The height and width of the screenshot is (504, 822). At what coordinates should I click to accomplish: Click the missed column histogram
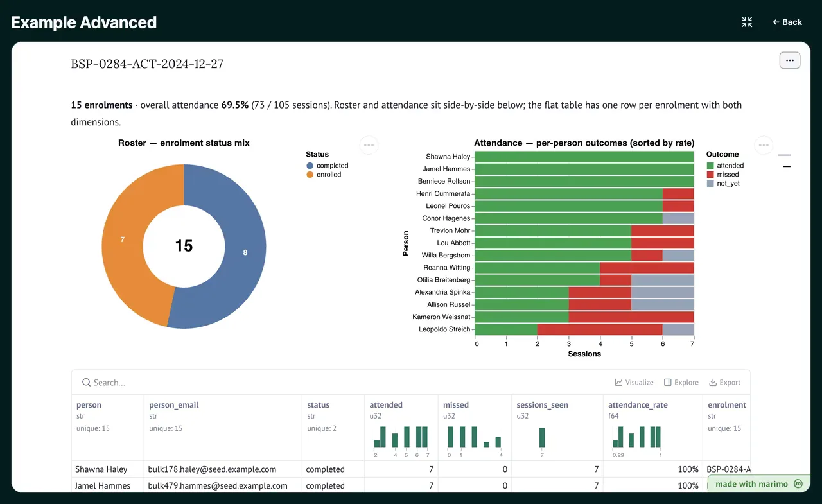pos(475,437)
